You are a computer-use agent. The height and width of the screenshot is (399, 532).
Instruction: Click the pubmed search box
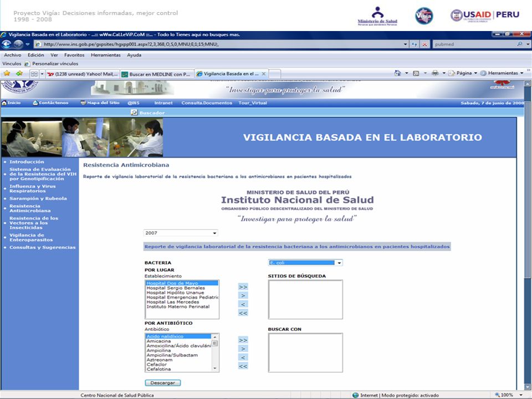click(x=474, y=44)
